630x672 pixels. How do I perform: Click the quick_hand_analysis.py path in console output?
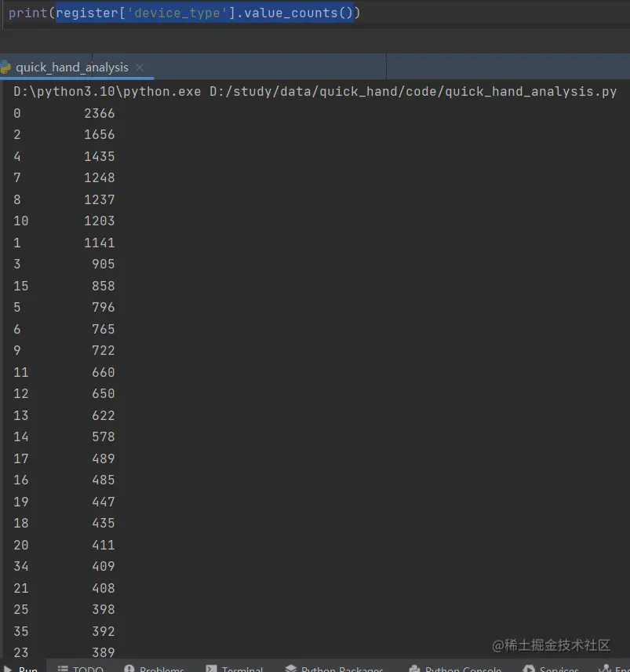tap(413, 92)
